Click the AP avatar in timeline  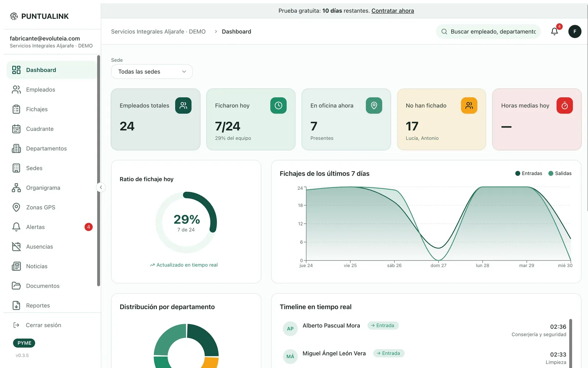(290, 329)
